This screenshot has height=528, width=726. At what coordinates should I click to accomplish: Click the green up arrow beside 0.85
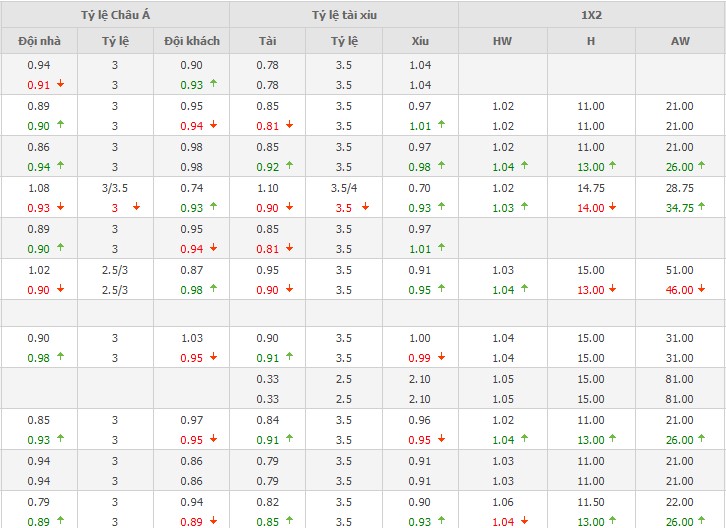pyautogui.click(x=288, y=521)
